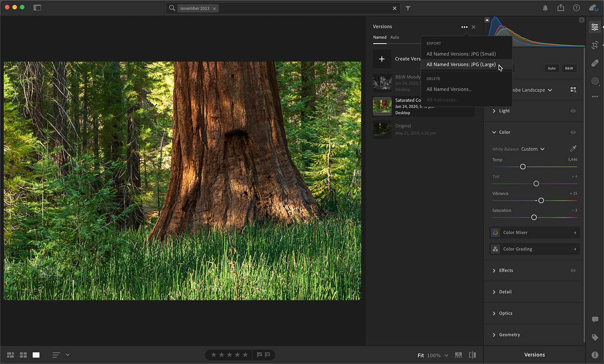Switch to the Auto versions tab
Screen dimensions: 604x364
click(394, 37)
